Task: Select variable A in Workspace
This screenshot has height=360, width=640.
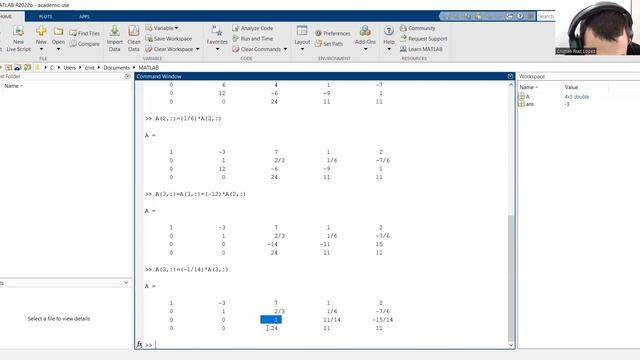Action: [527, 97]
